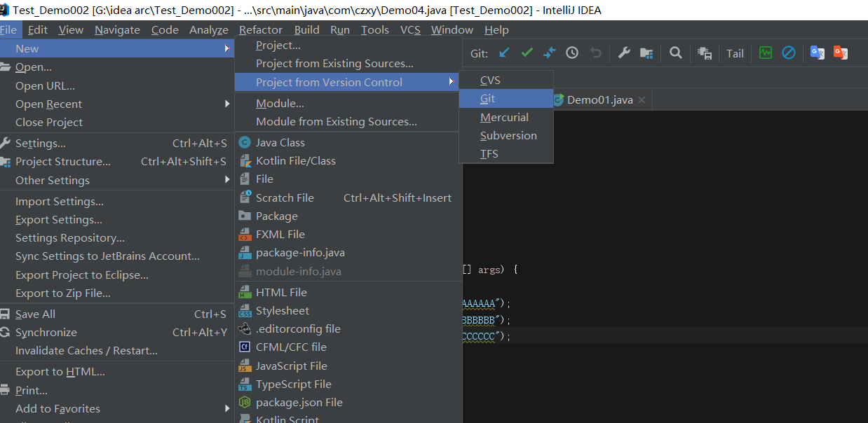Create a new .editorconfig file
This screenshot has width=868, height=423.
coord(347,328)
